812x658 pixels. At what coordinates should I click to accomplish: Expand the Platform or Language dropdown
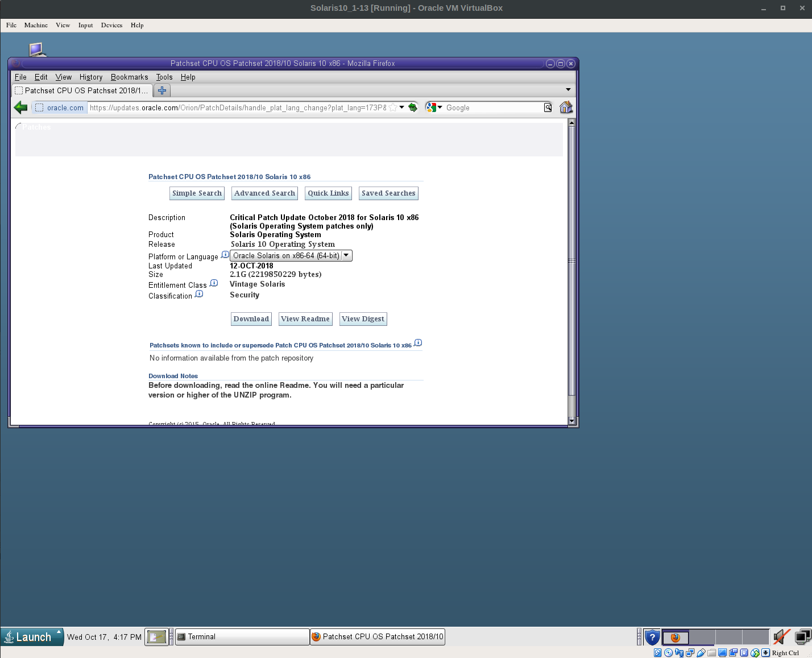click(291, 256)
